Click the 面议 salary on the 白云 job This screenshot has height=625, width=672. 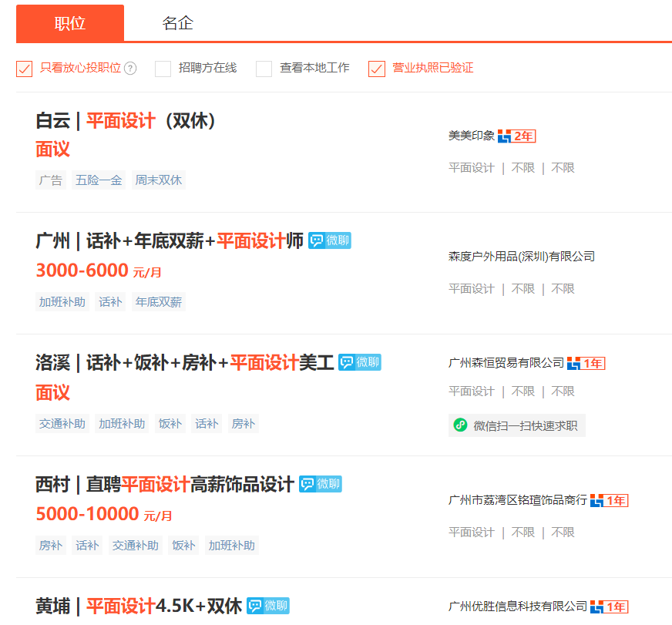[x=52, y=150]
